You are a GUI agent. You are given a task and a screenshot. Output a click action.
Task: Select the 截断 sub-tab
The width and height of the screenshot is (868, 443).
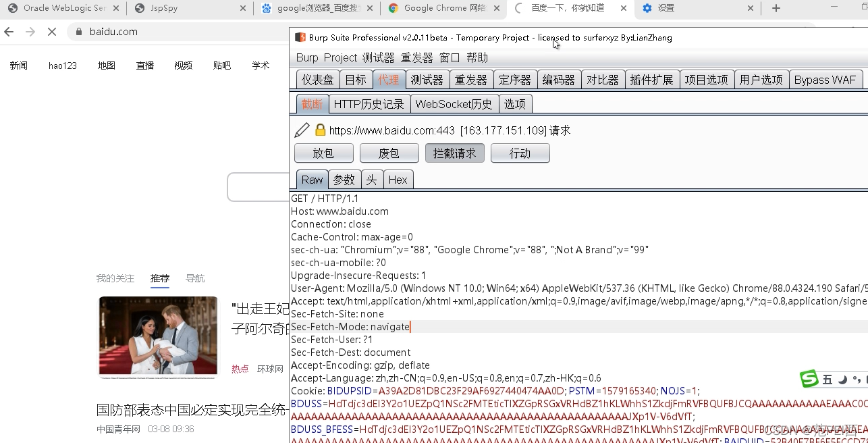(313, 104)
